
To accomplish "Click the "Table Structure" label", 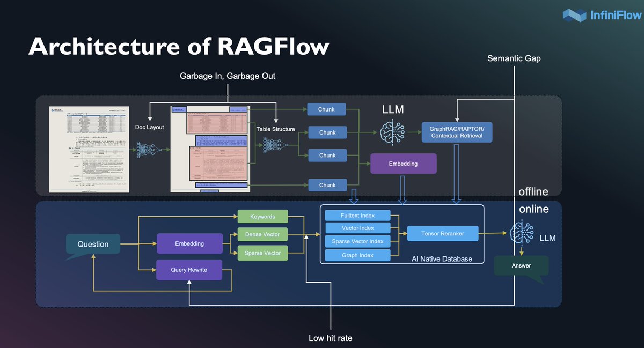I will 276,129.
